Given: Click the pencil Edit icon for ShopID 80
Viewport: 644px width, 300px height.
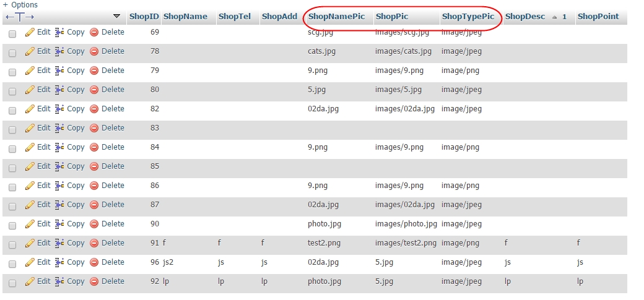Looking at the screenshot, I should (30, 90).
